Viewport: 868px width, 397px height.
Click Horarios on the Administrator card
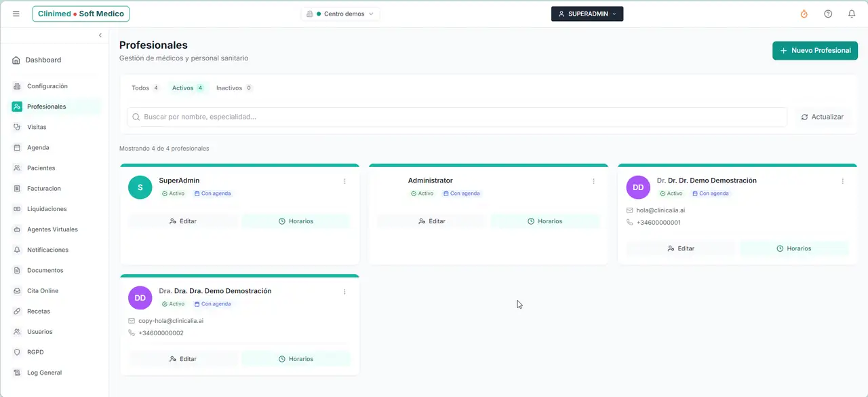[x=545, y=221]
